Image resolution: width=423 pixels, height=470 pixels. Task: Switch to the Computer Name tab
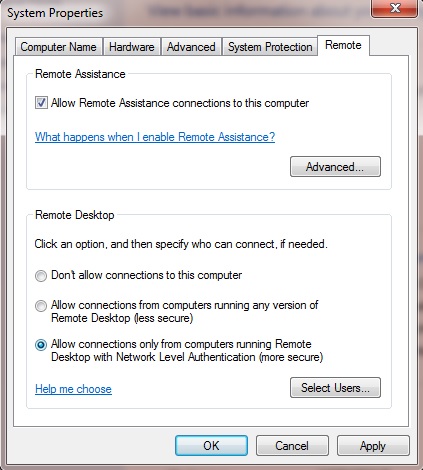coord(58,47)
